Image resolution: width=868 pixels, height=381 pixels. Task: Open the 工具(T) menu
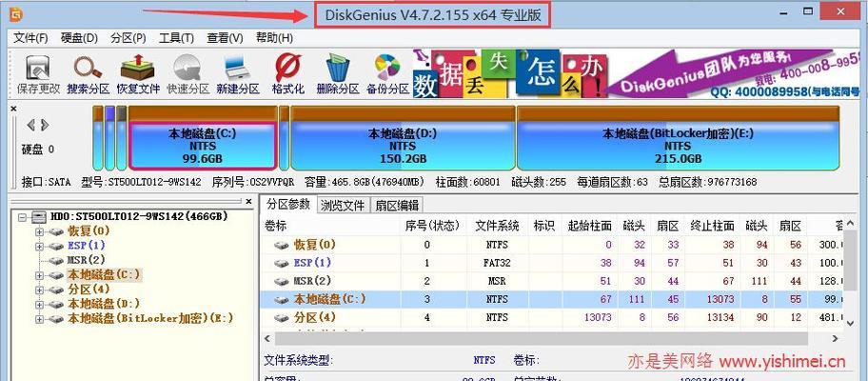pyautogui.click(x=176, y=38)
